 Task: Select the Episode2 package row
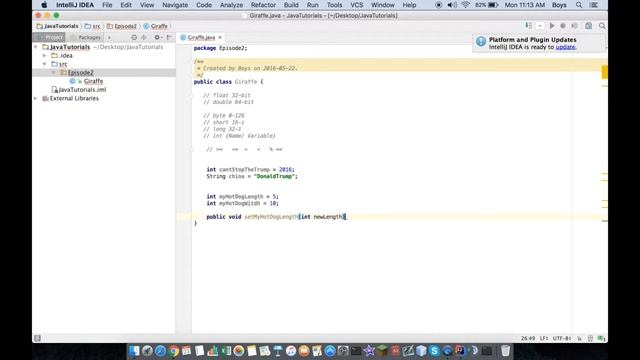104,72
